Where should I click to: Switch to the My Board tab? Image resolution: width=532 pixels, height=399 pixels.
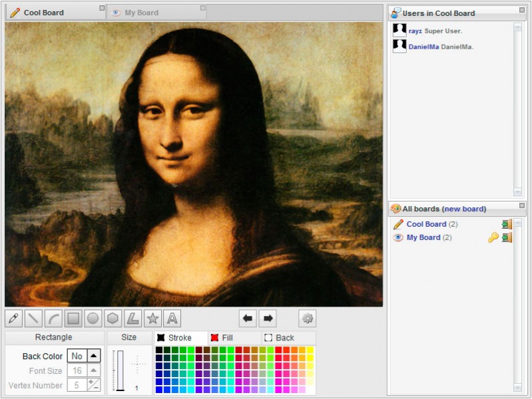(156, 13)
